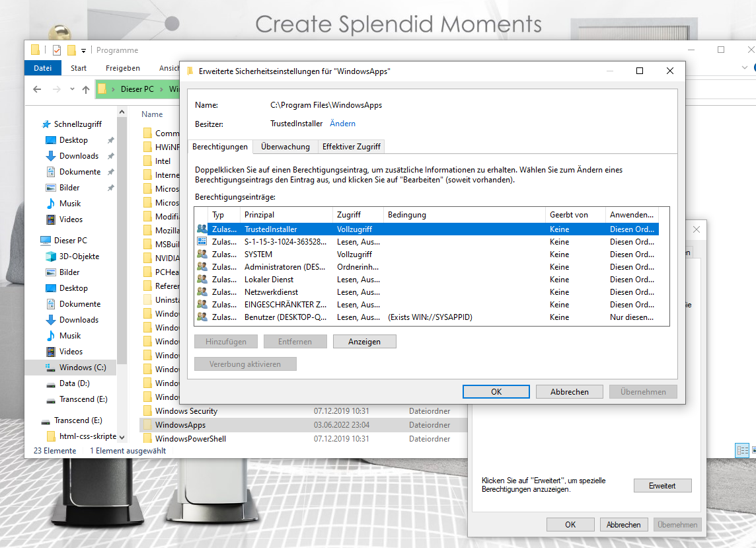Click Explorer forward arrow
Screen dimensions: 756x548
[x=56, y=89]
